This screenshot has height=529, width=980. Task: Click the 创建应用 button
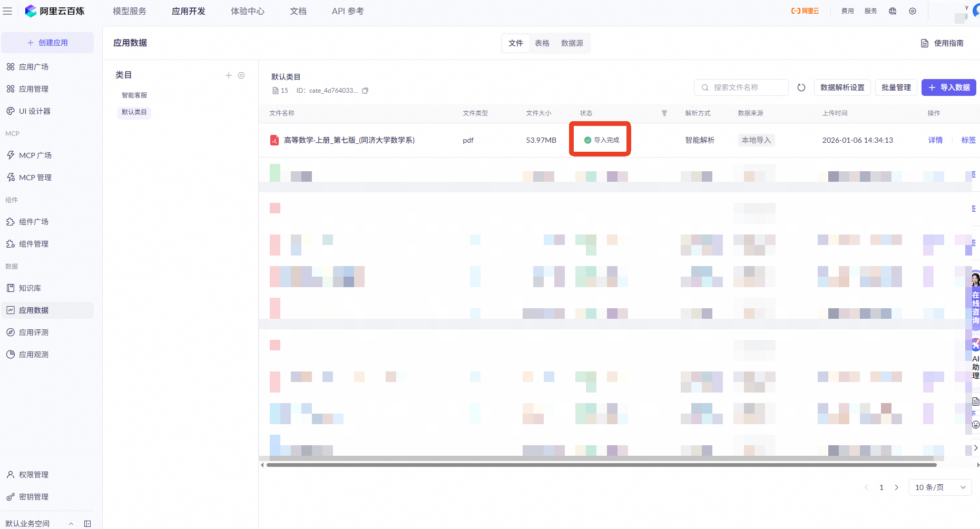(x=47, y=43)
